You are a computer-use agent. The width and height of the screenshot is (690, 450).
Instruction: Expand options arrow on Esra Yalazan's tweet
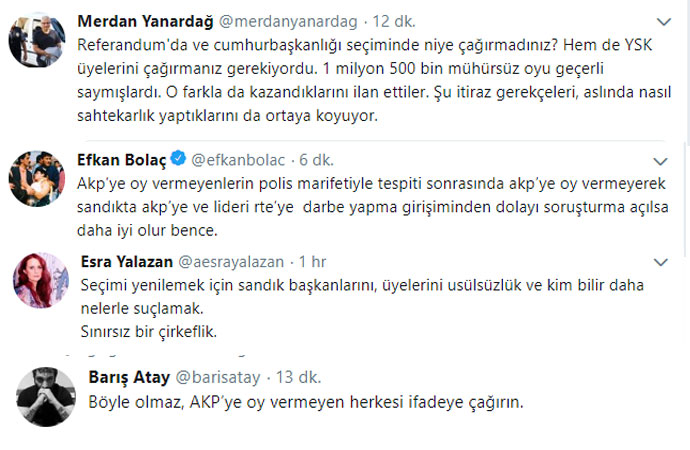pyautogui.click(x=660, y=262)
